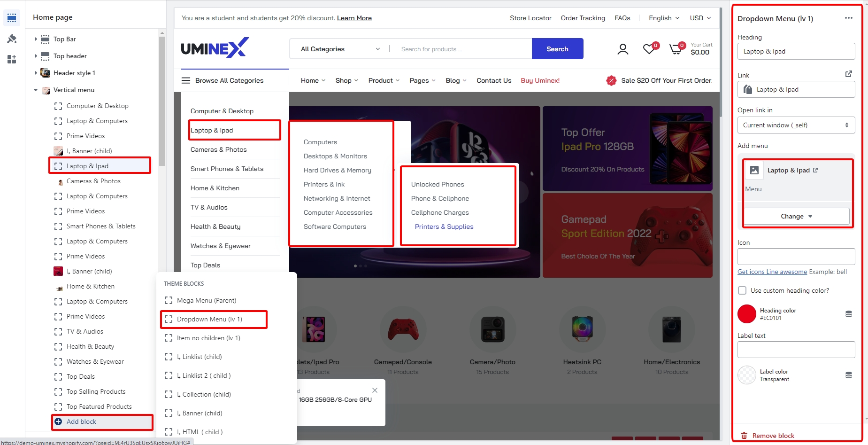This screenshot has width=868, height=445.
Task: Collapse the Vertical menu section
Action: coord(36,90)
